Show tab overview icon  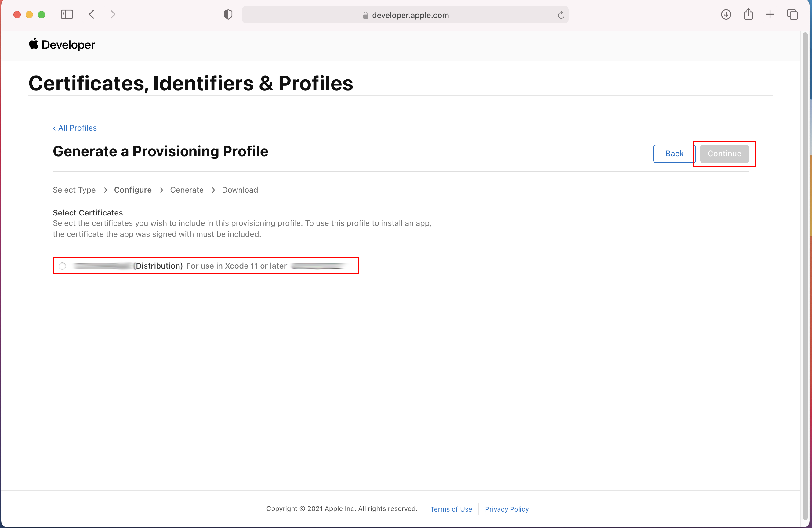point(792,14)
